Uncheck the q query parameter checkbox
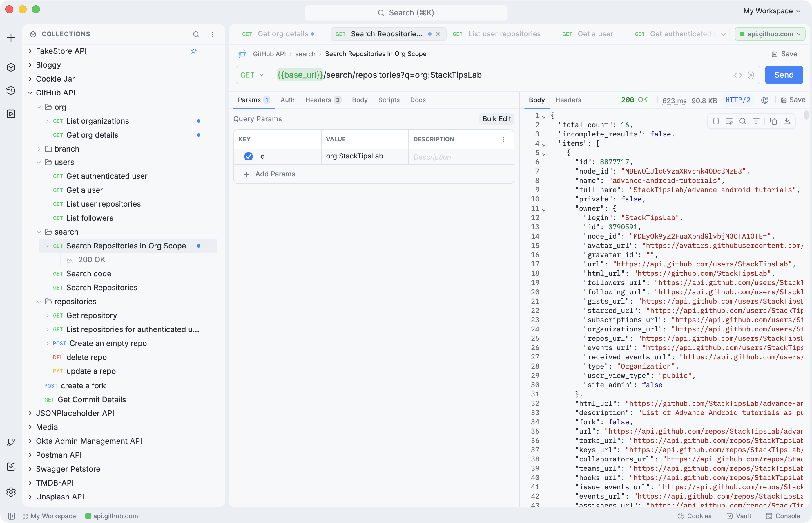812x523 pixels. (248, 156)
